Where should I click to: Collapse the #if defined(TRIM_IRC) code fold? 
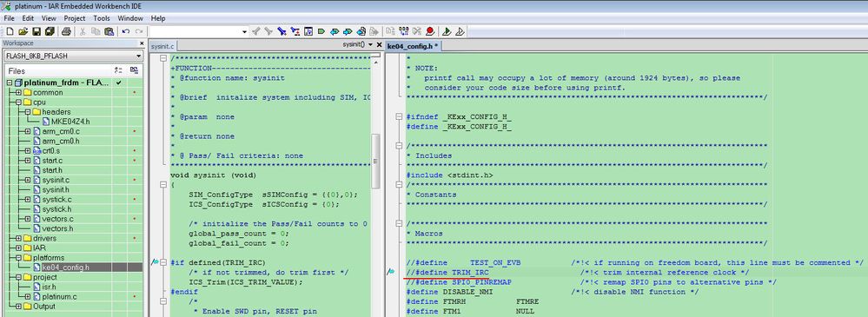(x=163, y=262)
